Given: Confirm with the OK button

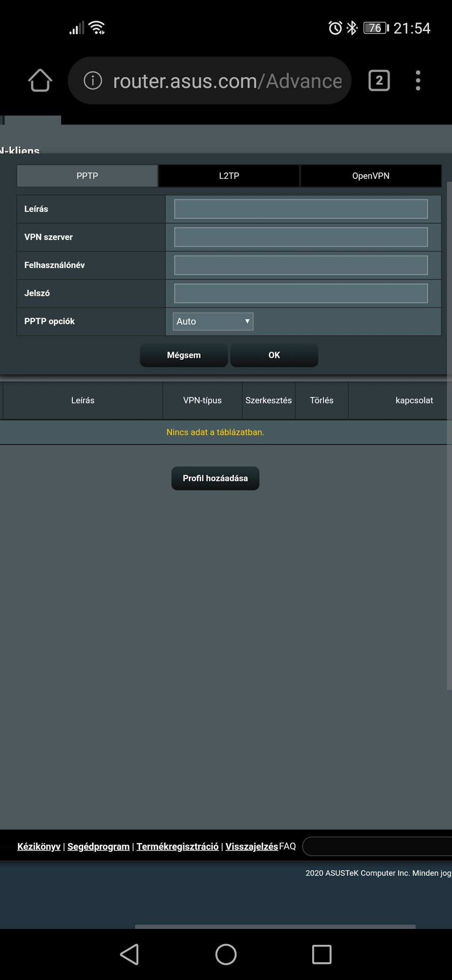Looking at the screenshot, I should pyautogui.click(x=274, y=355).
